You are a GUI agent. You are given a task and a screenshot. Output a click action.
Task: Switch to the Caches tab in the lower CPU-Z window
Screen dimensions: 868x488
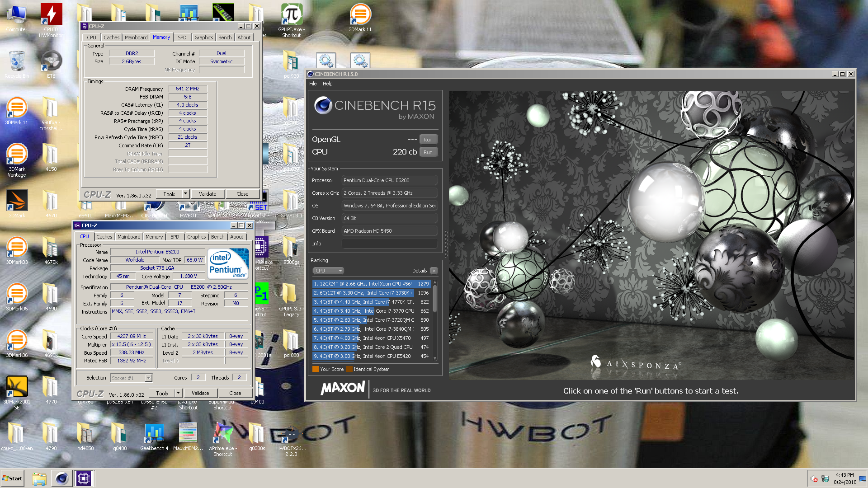[x=104, y=237]
